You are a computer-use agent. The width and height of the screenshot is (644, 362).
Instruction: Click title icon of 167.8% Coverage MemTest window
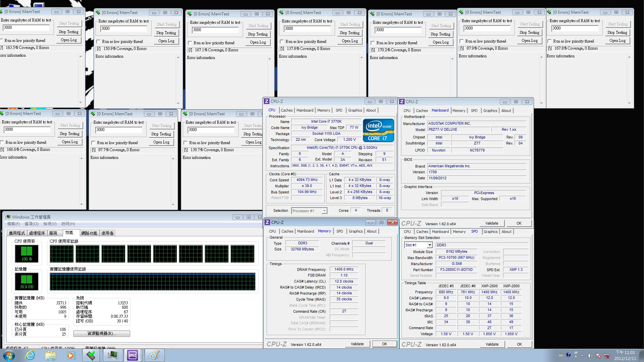tap(549, 12)
